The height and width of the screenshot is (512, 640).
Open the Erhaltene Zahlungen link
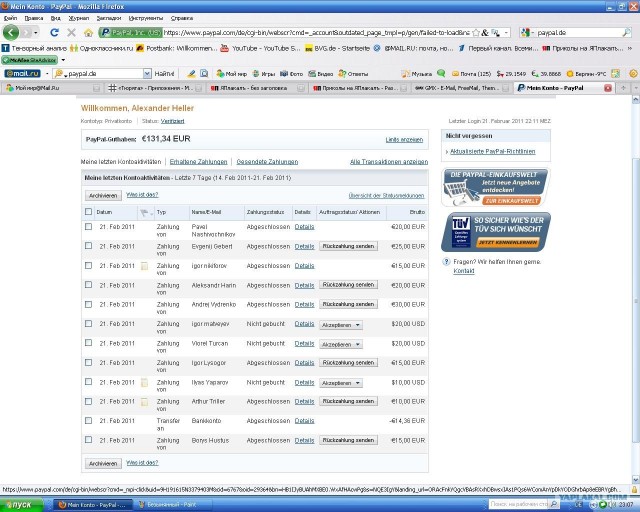[198, 162]
